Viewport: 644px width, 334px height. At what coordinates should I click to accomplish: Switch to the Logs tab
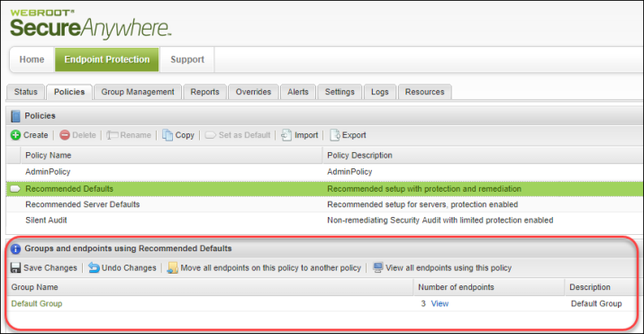(x=379, y=92)
